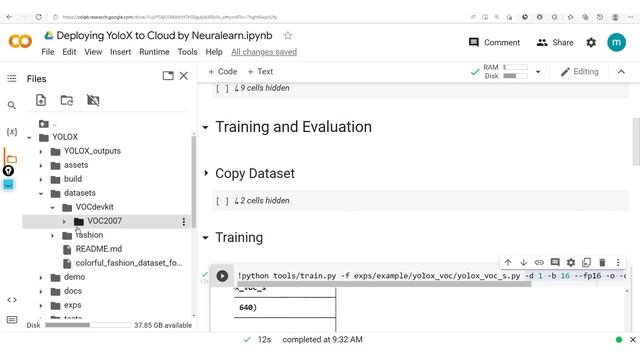
Task: Collapse the VOCdevkit folder
Action: (52, 208)
